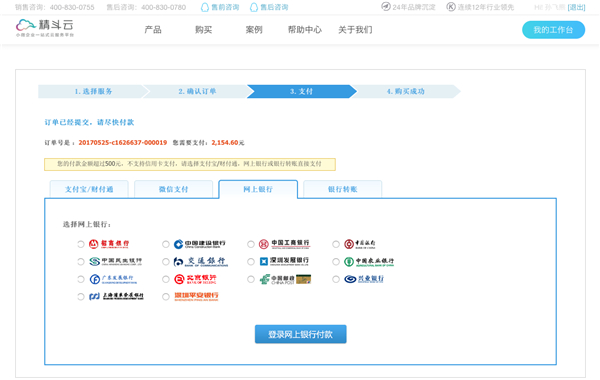
Task: Click the ICBC 中国工商银行 logo
Action: tap(284, 244)
